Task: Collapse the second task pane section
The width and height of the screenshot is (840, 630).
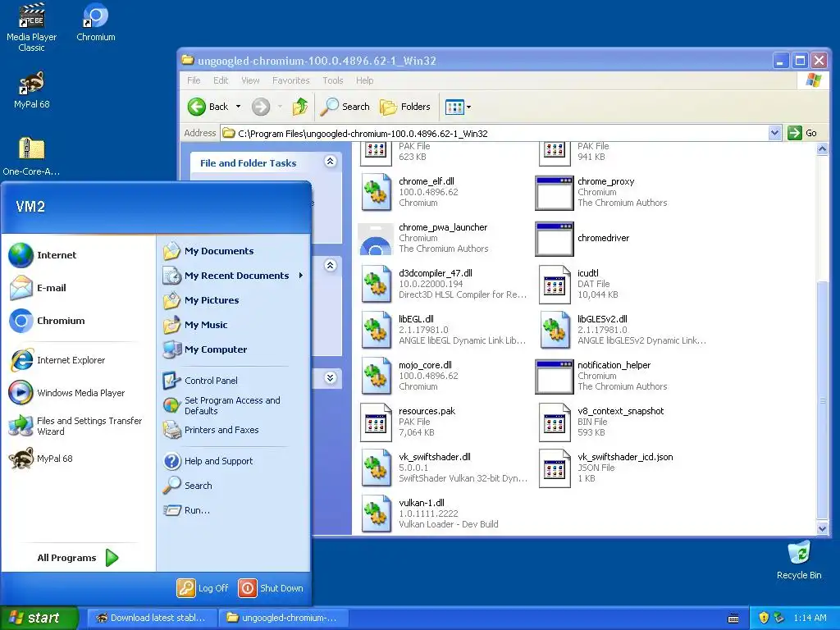Action: click(x=331, y=265)
